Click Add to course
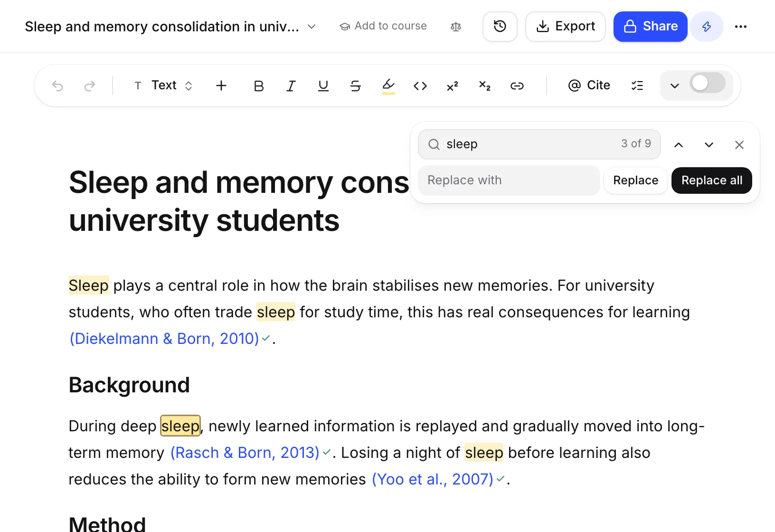The height and width of the screenshot is (532, 775). tap(383, 26)
